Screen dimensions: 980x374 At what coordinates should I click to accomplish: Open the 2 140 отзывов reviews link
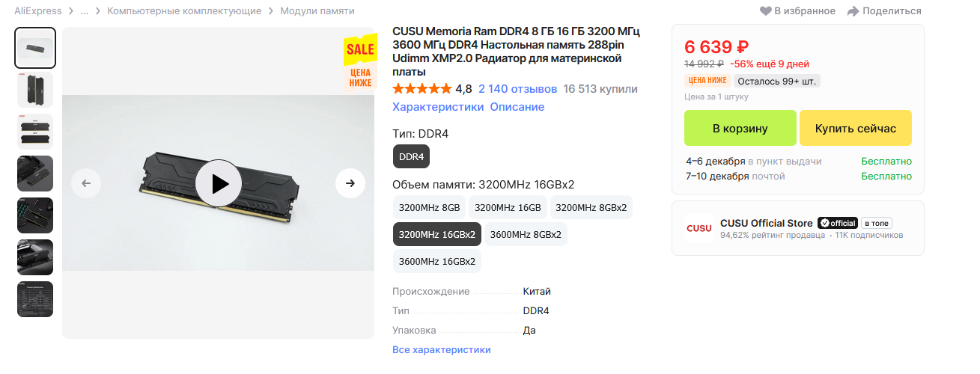tap(517, 89)
